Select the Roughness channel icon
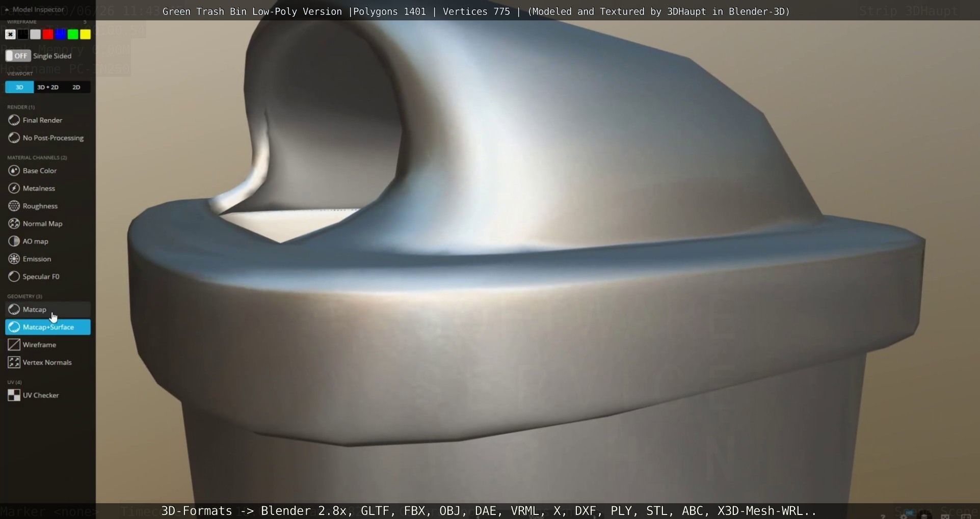This screenshot has width=980, height=519. point(14,206)
